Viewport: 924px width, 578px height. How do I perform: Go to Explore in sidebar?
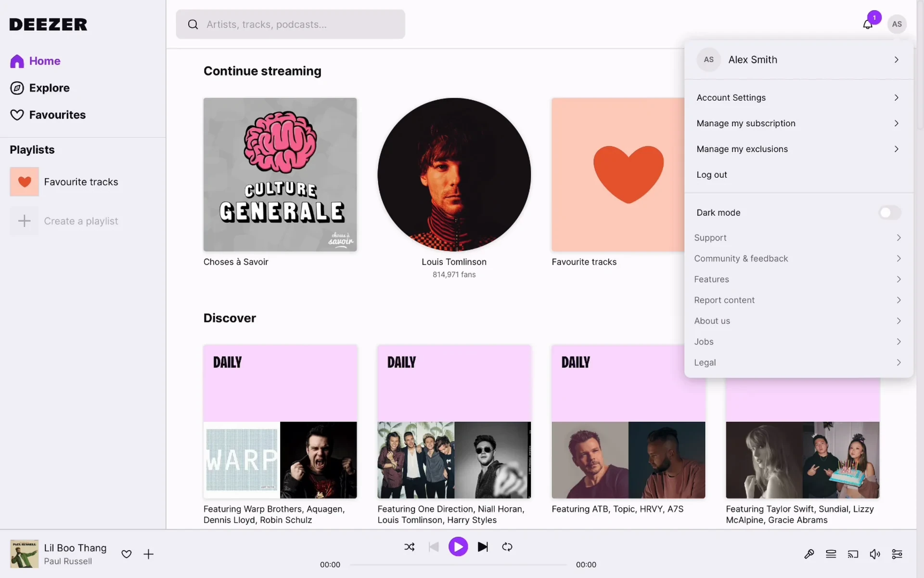coord(40,88)
